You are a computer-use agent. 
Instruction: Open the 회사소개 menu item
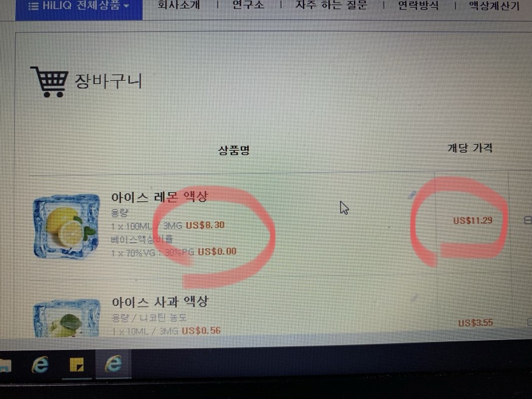point(179,5)
